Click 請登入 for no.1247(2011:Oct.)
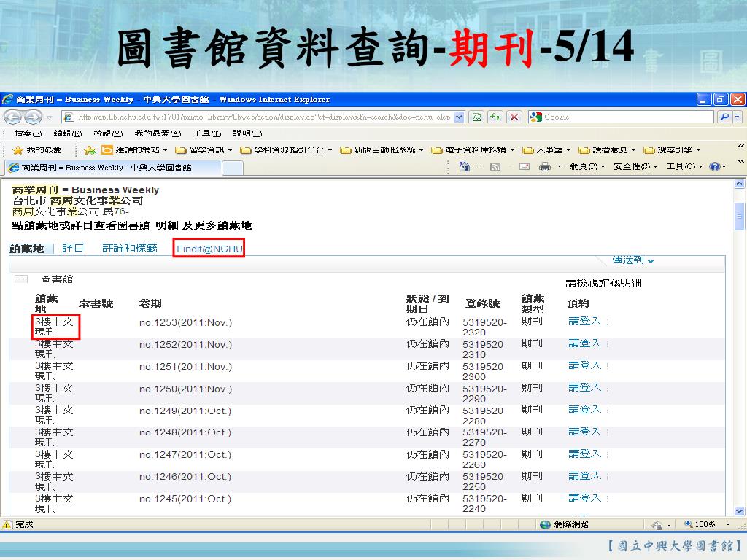Image resolution: width=747 pixels, height=560 pixels. [584, 454]
